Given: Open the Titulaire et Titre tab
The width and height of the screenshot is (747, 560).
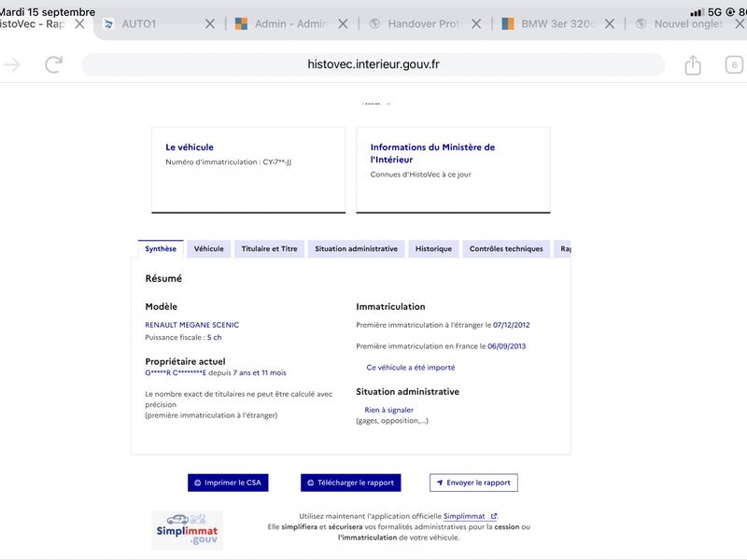Looking at the screenshot, I should pos(269,248).
